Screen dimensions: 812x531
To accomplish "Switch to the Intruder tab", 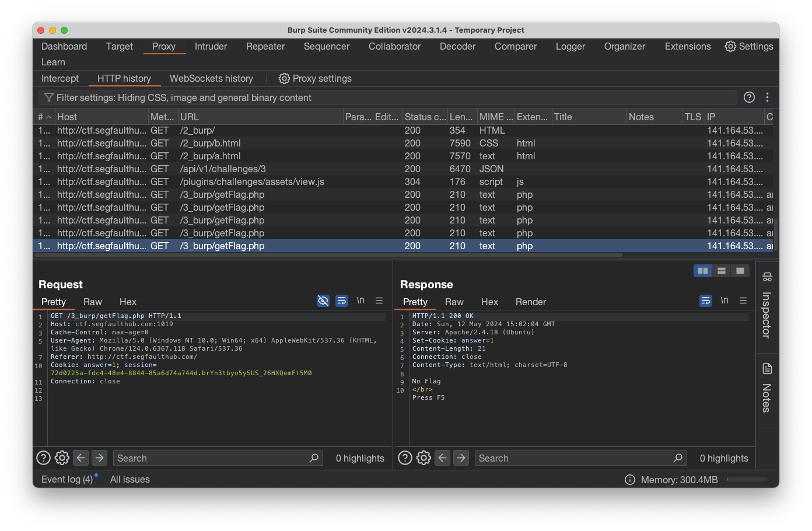I will click(x=211, y=46).
